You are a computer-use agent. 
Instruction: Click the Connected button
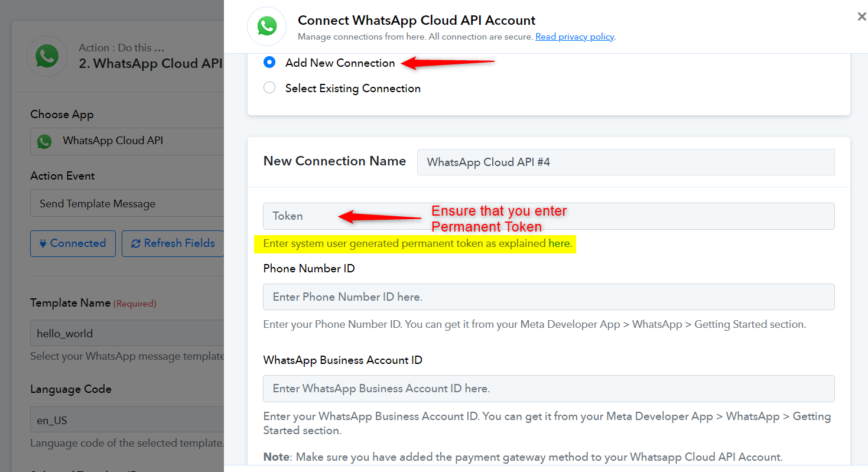tap(72, 243)
